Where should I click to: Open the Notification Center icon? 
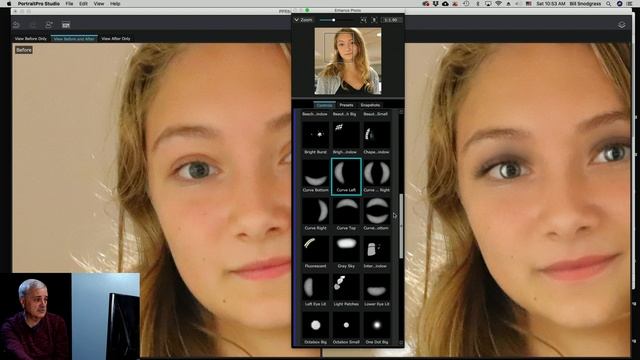click(630, 4)
